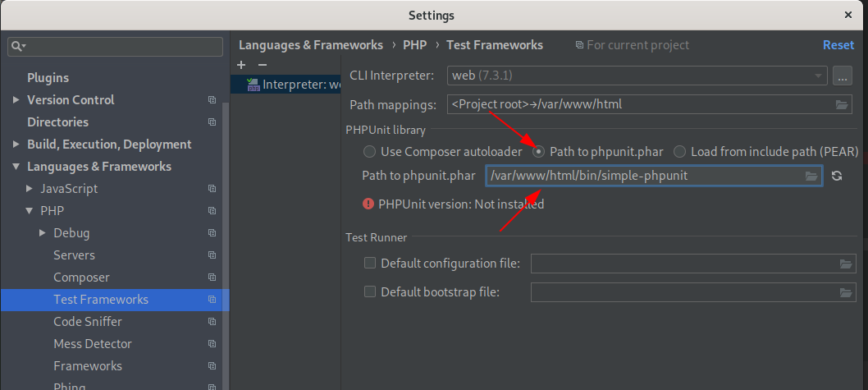Click project-level icon next to Servers

[212, 255]
